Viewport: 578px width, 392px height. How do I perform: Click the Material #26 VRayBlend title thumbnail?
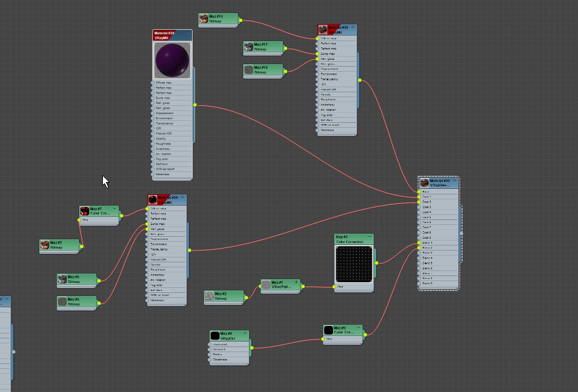pos(425,183)
